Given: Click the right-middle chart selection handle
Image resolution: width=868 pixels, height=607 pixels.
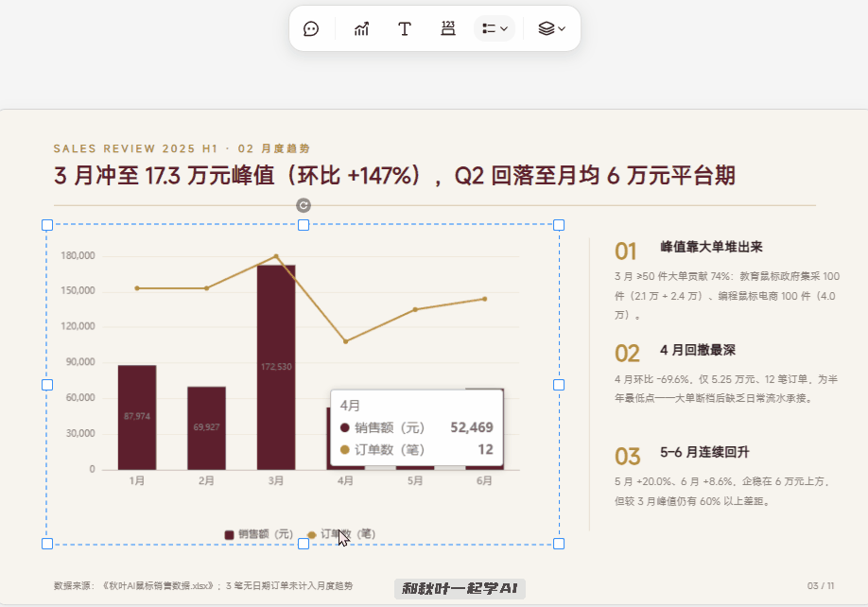Looking at the screenshot, I should tap(559, 385).
